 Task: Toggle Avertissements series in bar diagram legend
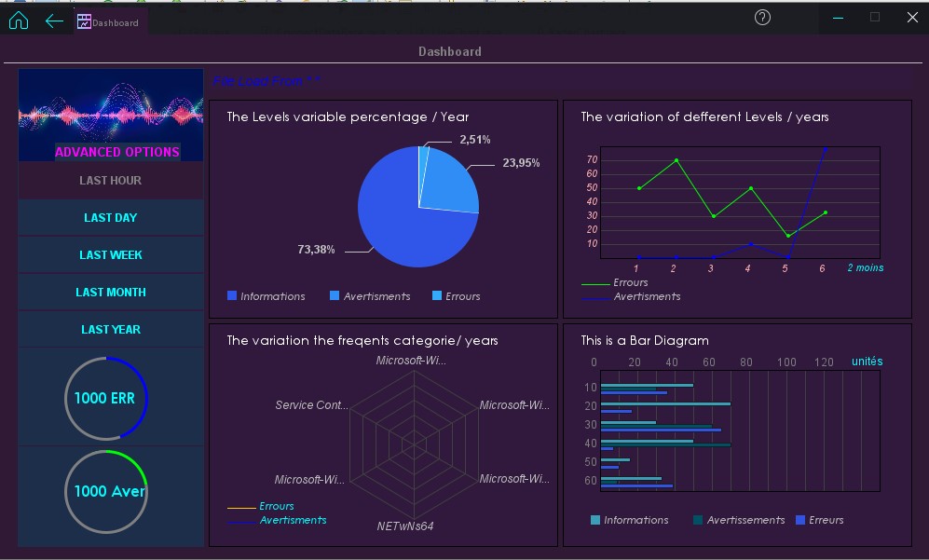739,520
